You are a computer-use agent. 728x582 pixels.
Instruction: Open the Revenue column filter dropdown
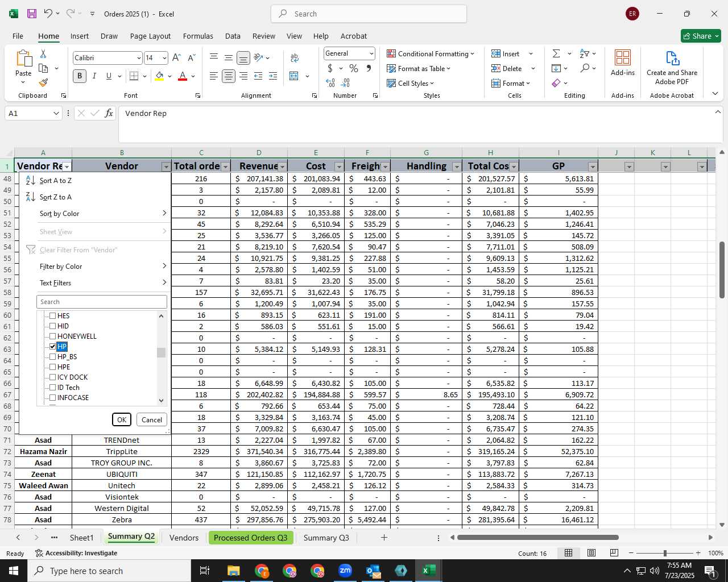[282, 167]
